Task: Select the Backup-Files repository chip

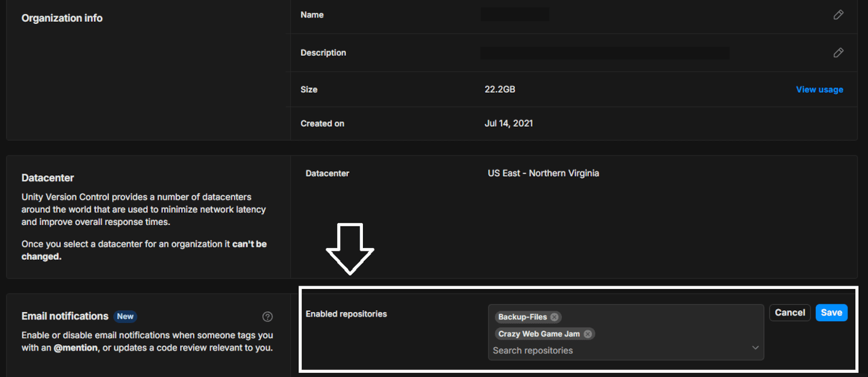Action: pyautogui.click(x=523, y=317)
